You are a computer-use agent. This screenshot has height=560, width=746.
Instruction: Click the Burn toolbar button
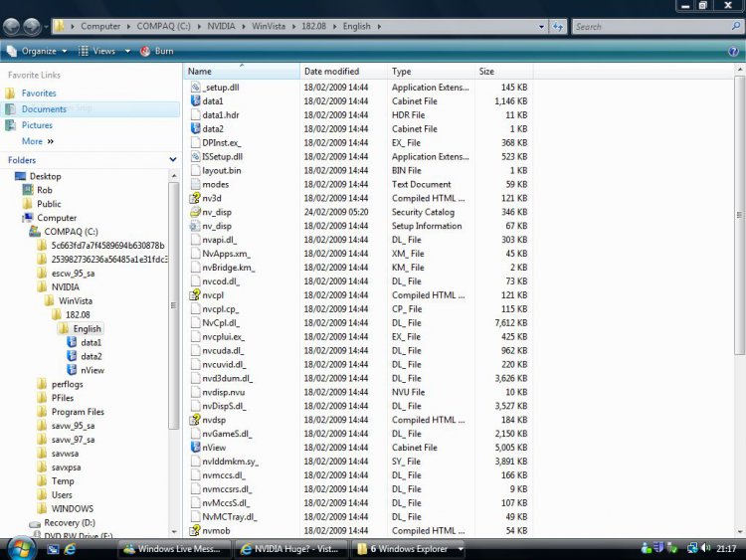(157, 51)
